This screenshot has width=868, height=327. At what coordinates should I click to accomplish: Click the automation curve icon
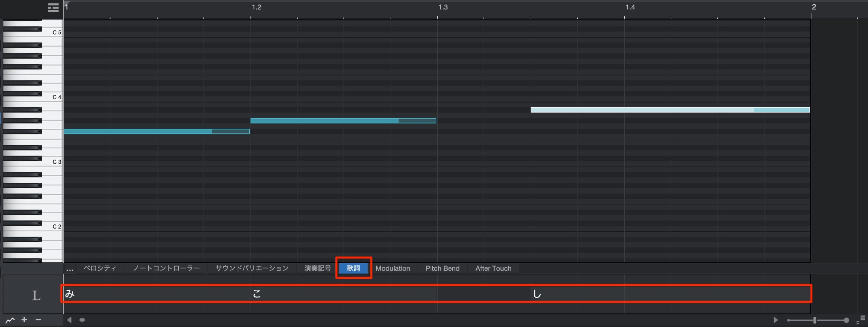[10, 320]
